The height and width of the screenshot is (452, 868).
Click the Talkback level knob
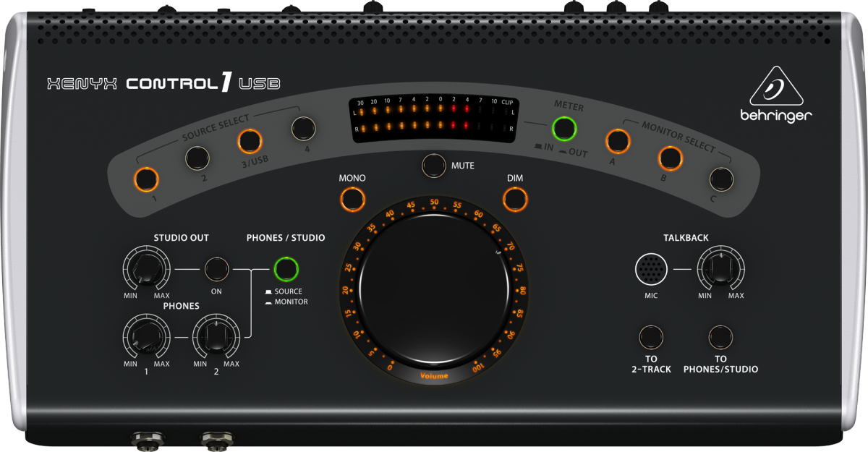click(x=720, y=270)
